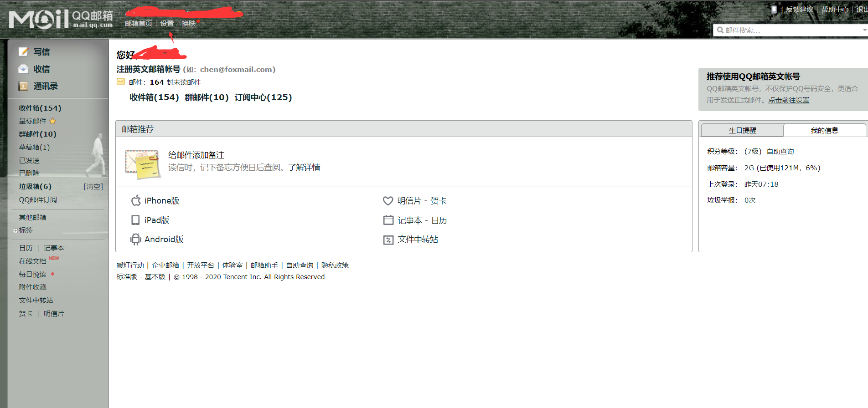868x408 pixels.
Task: Open 群邮件(10) link in main summary
Action: tap(207, 97)
